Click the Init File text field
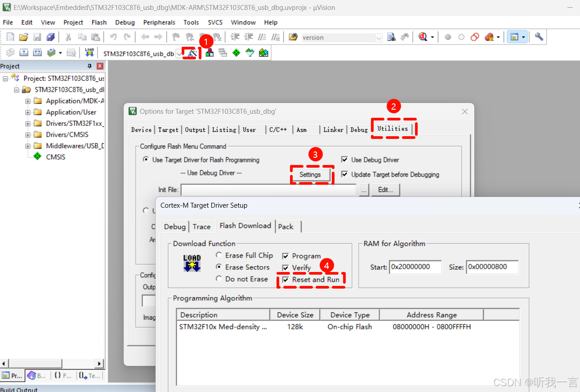 (x=268, y=190)
